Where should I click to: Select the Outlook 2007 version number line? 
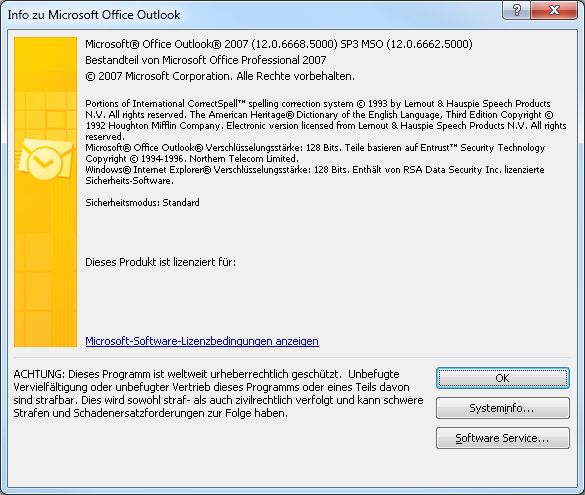[279, 44]
